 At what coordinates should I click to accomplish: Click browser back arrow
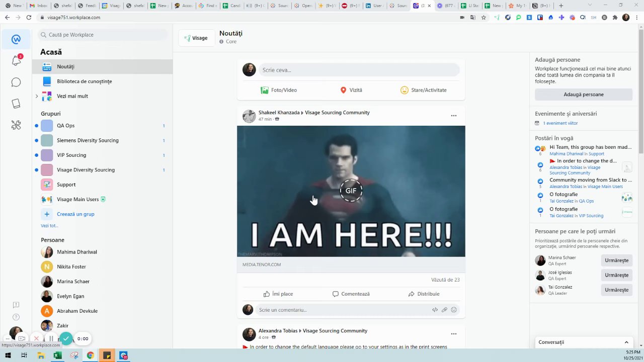tap(7, 17)
